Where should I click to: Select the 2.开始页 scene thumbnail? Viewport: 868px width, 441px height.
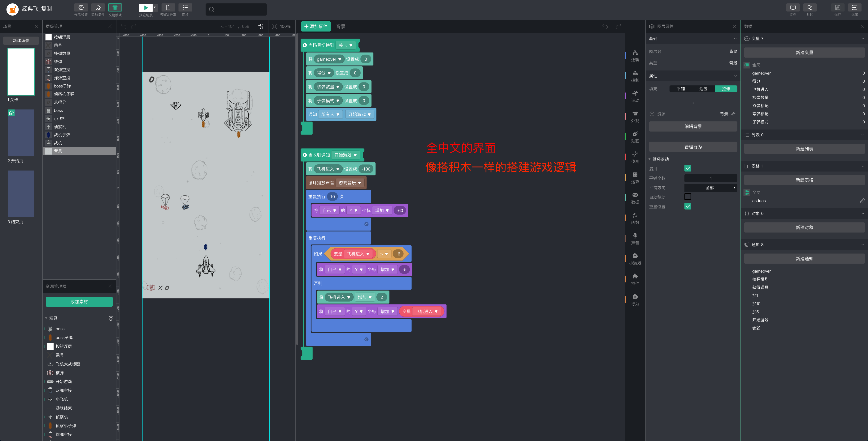(21, 133)
